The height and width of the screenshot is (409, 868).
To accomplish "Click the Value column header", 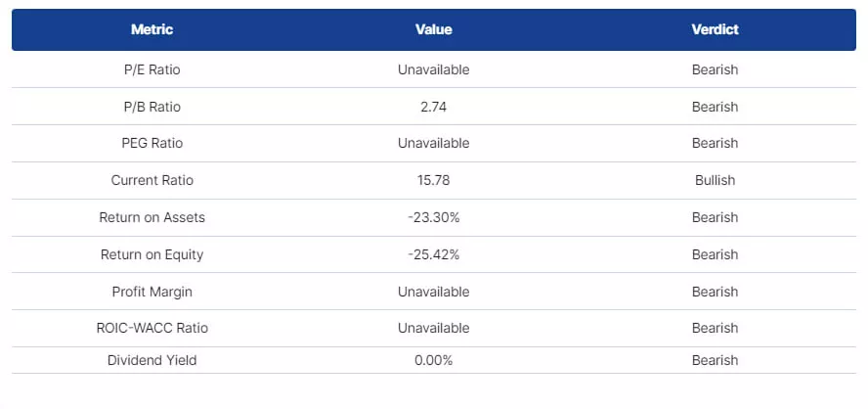I will (433, 29).
